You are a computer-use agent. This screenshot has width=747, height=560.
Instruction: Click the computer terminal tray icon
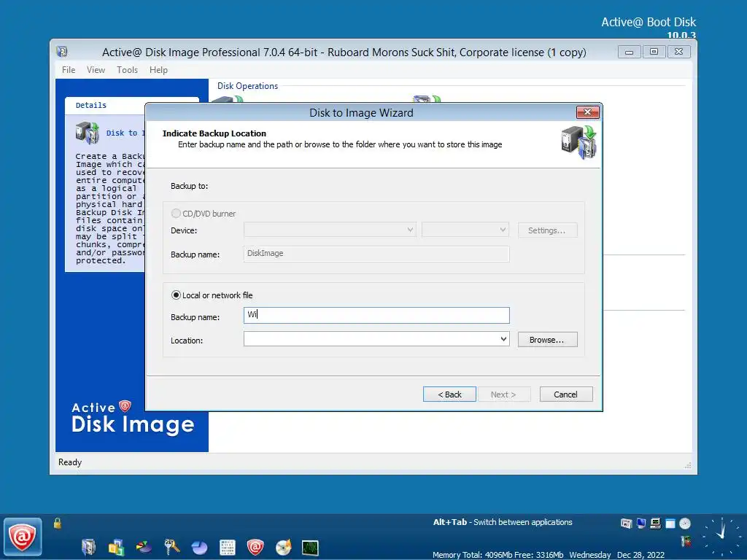pos(656,524)
